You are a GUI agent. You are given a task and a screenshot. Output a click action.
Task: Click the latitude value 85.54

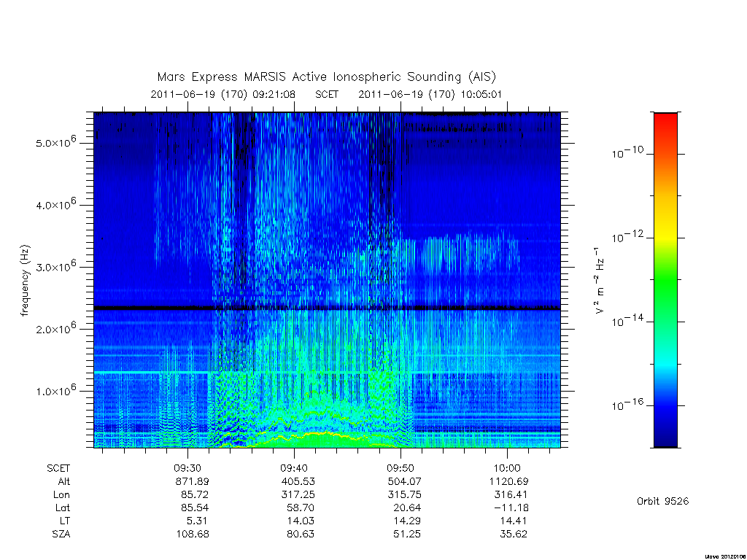coord(194,507)
